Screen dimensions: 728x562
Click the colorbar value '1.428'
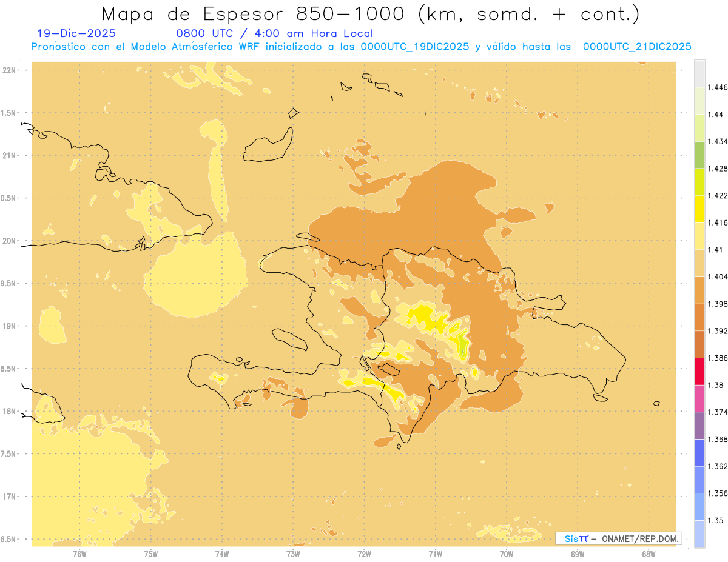coord(718,169)
